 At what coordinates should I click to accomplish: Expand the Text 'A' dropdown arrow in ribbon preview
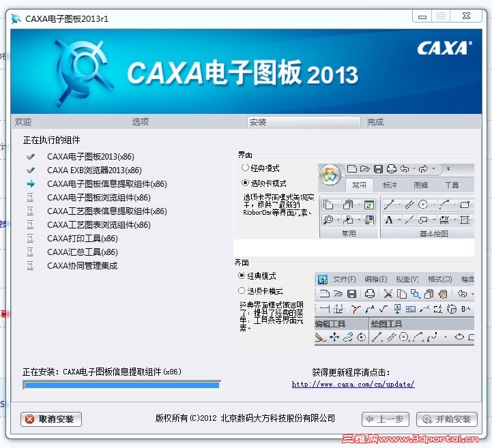point(399,220)
